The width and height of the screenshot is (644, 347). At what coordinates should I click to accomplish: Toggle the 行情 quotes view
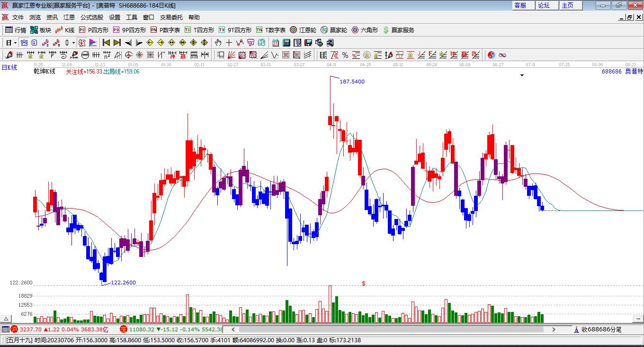click(16, 30)
